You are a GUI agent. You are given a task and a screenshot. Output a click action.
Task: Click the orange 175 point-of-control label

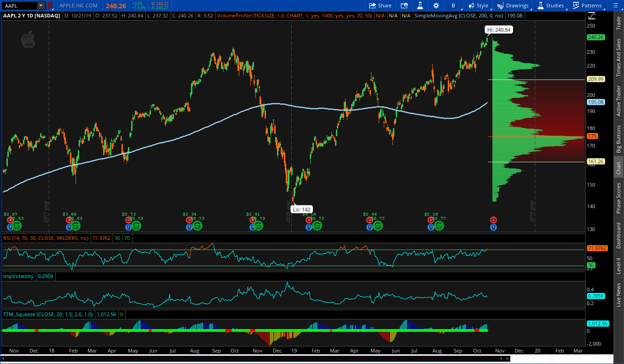tap(592, 136)
